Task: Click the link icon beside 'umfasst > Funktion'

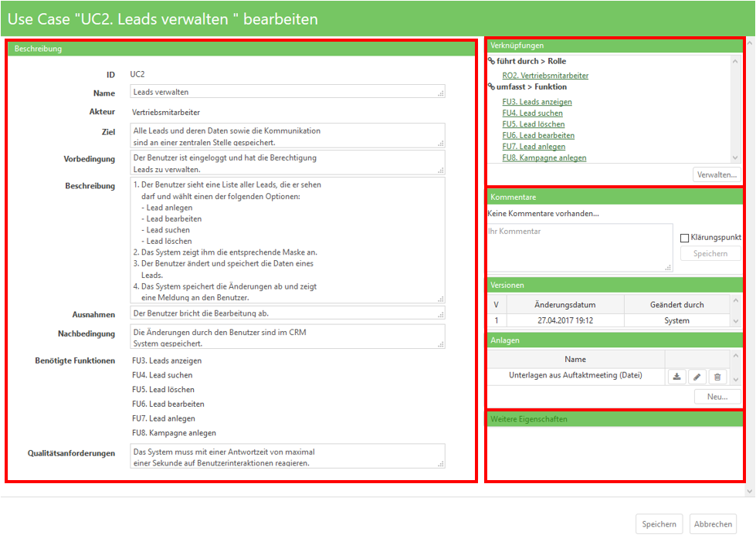Action: coord(492,87)
